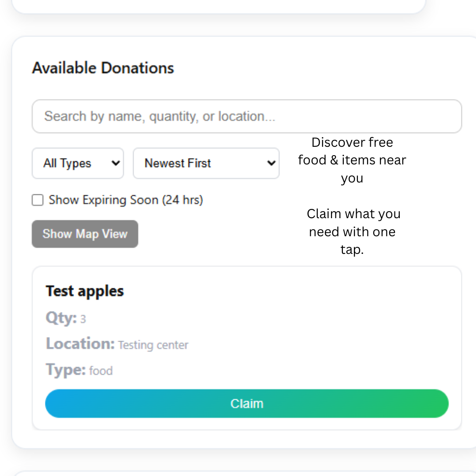This screenshot has height=476, width=476.
Task: Click the chevron on the All Types selector
Action: tap(115, 163)
